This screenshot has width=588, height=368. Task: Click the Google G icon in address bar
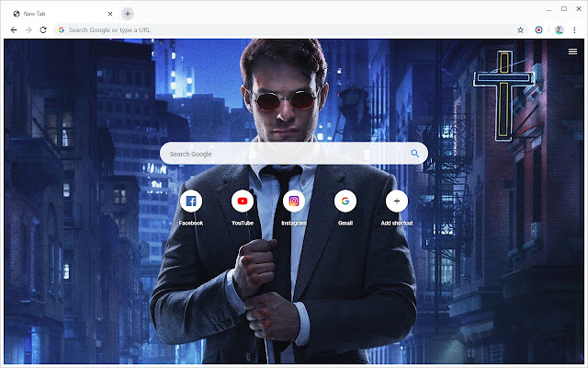click(x=62, y=30)
